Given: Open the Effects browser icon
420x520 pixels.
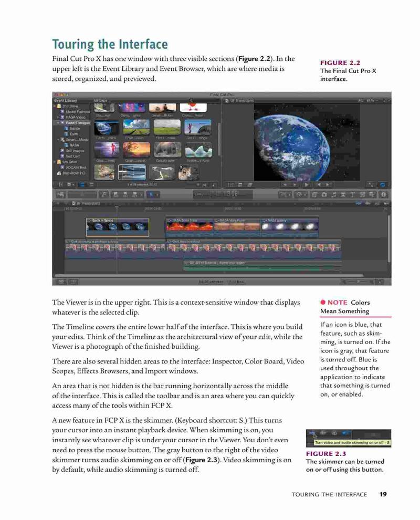Looking at the screenshot, I should coord(315,195).
